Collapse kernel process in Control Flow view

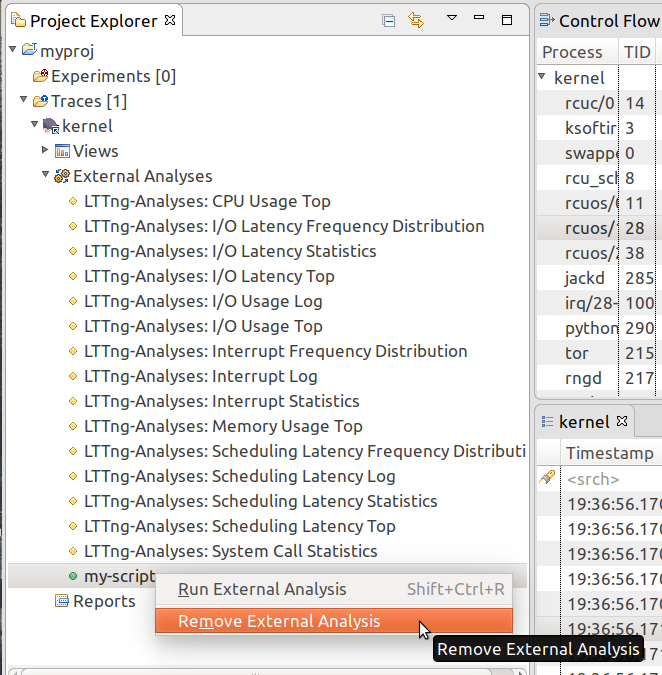543,77
